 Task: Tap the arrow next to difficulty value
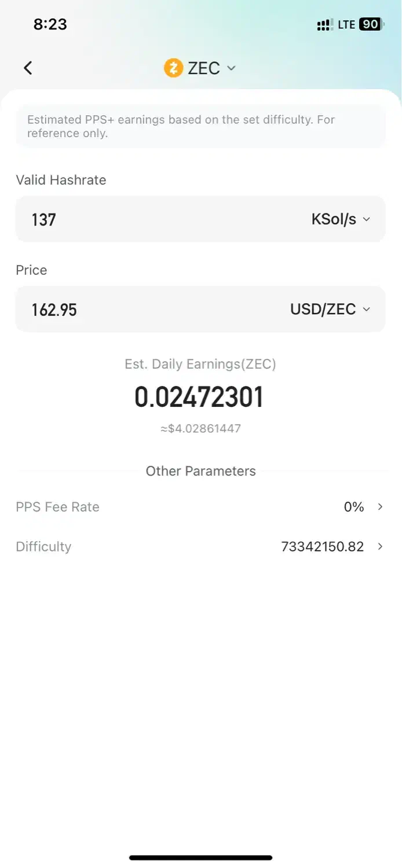(x=380, y=546)
